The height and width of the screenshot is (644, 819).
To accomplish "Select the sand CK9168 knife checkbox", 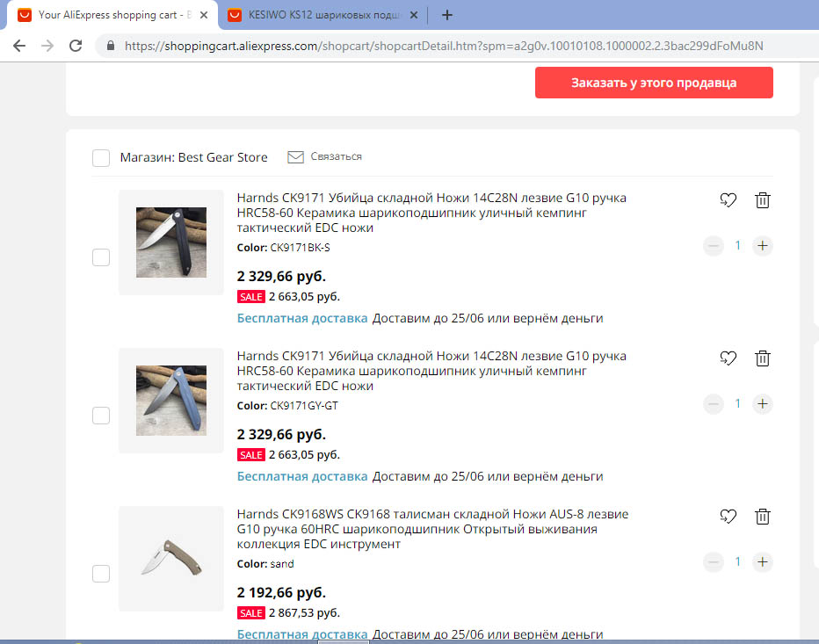I will tap(101, 574).
